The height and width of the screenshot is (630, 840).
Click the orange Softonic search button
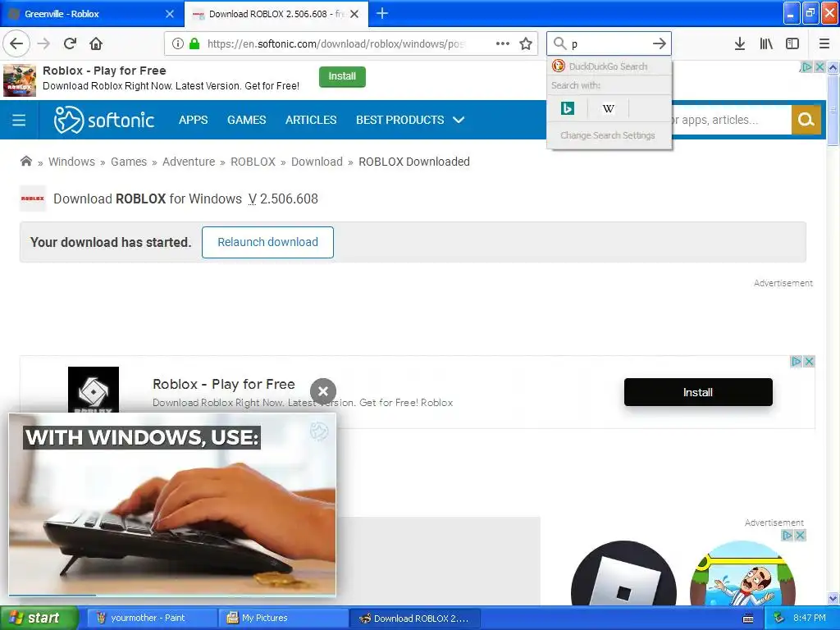[806, 120]
